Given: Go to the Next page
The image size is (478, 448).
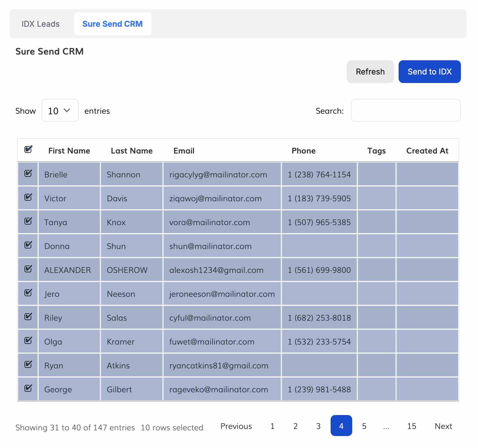Looking at the screenshot, I should [443, 426].
